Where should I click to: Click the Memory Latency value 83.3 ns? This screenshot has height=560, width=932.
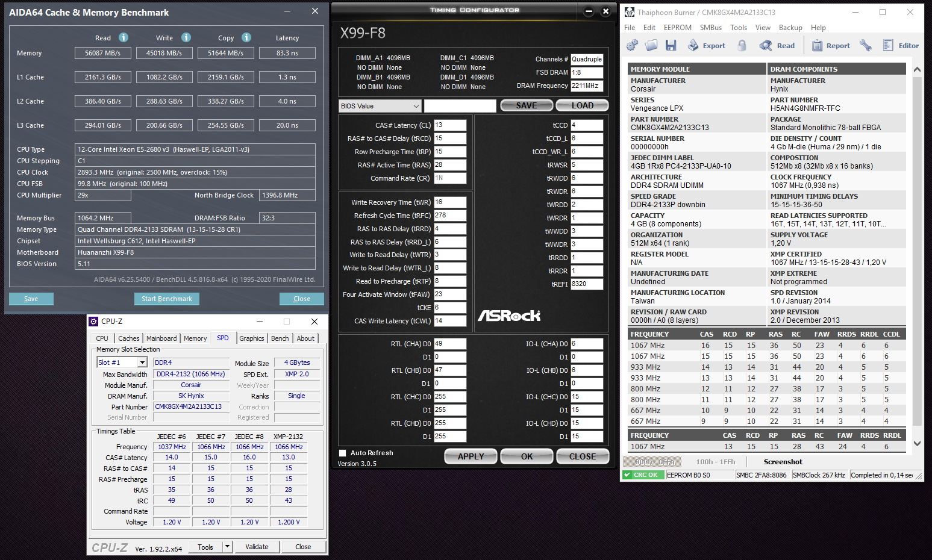click(287, 53)
